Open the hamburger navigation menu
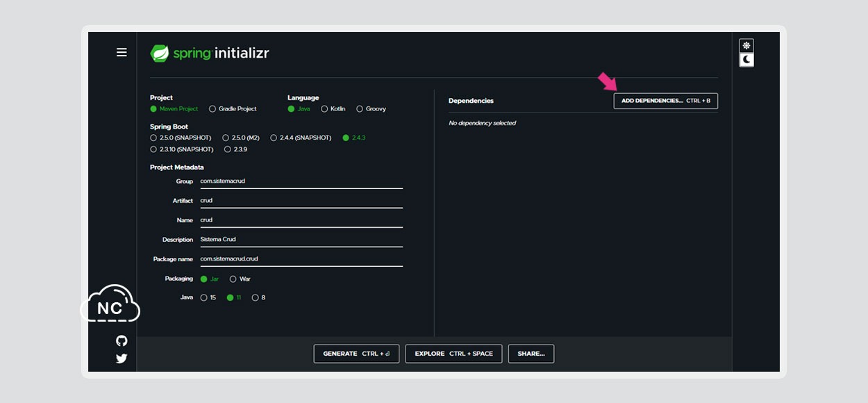Viewport: 868px width, 403px height. [x=122, y=52]
